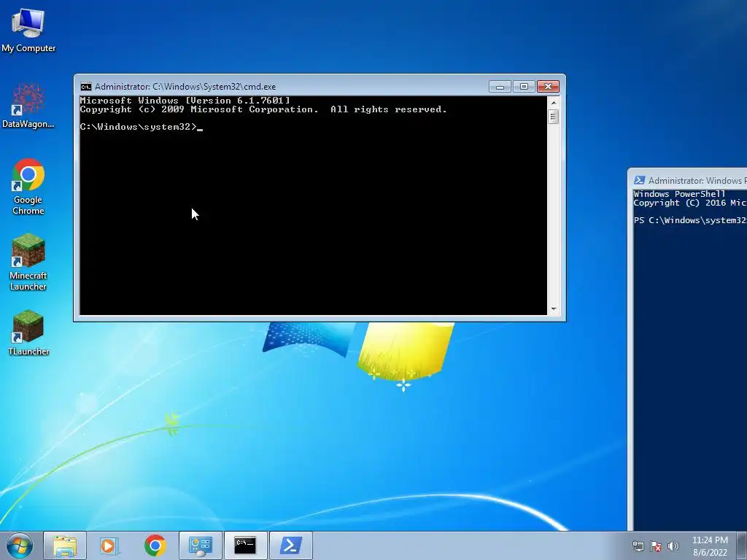Switch to the PowerShell taskbar button
The width and height of the screenshot is (747, 560).
point(290,545)
